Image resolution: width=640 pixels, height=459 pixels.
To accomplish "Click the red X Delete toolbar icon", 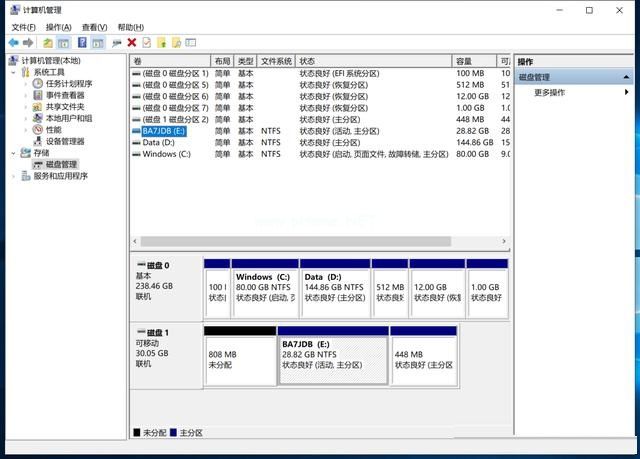I will [131, 43].
